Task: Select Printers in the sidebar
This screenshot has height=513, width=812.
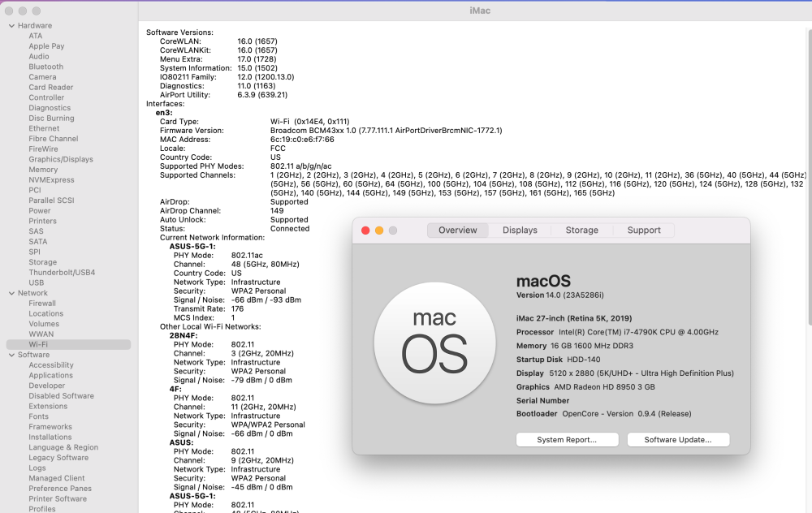Action: (42, 221)
